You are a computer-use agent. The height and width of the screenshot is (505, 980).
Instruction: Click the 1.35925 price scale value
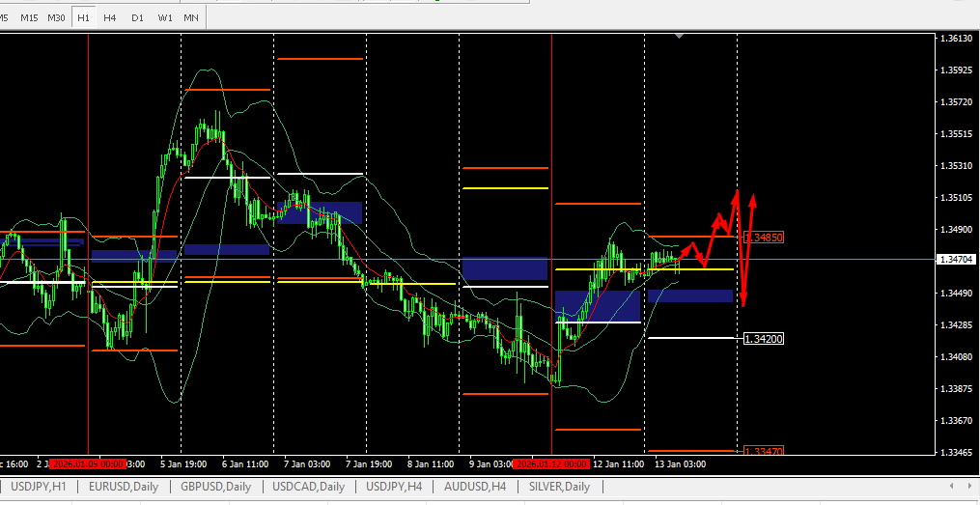pos(956,70)
